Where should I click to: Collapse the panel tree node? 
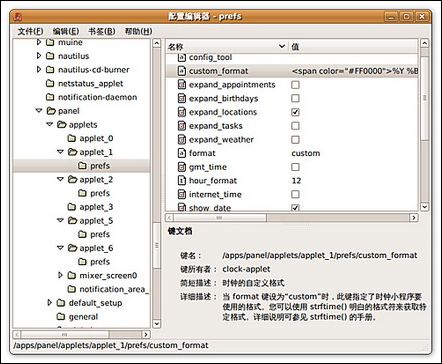[x=39, y=110]
